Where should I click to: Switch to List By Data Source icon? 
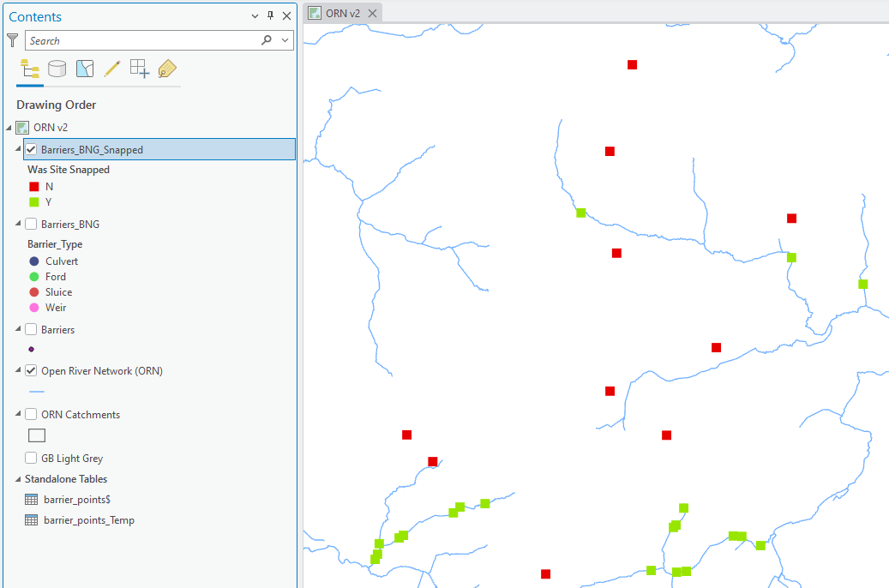(57, 69)
